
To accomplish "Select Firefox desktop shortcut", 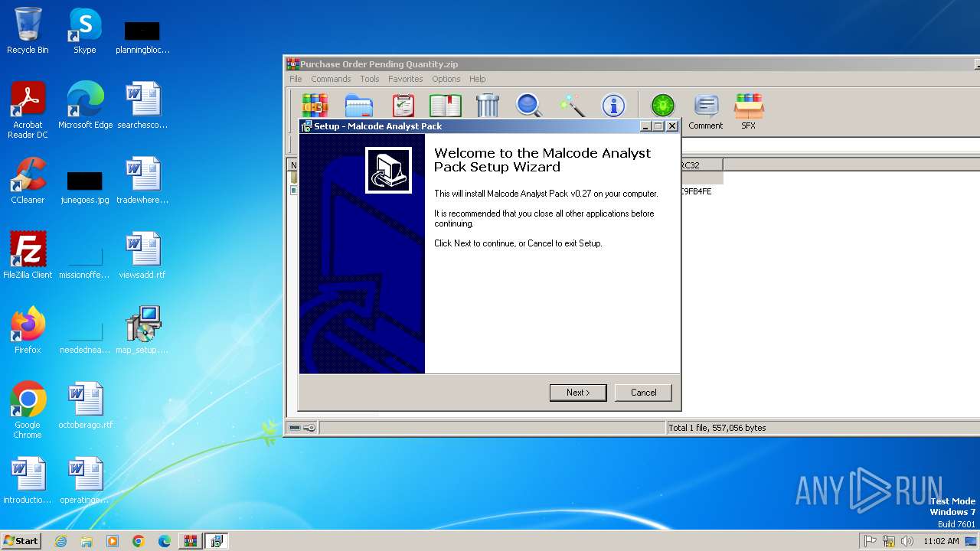I will (x=28, y=331).
